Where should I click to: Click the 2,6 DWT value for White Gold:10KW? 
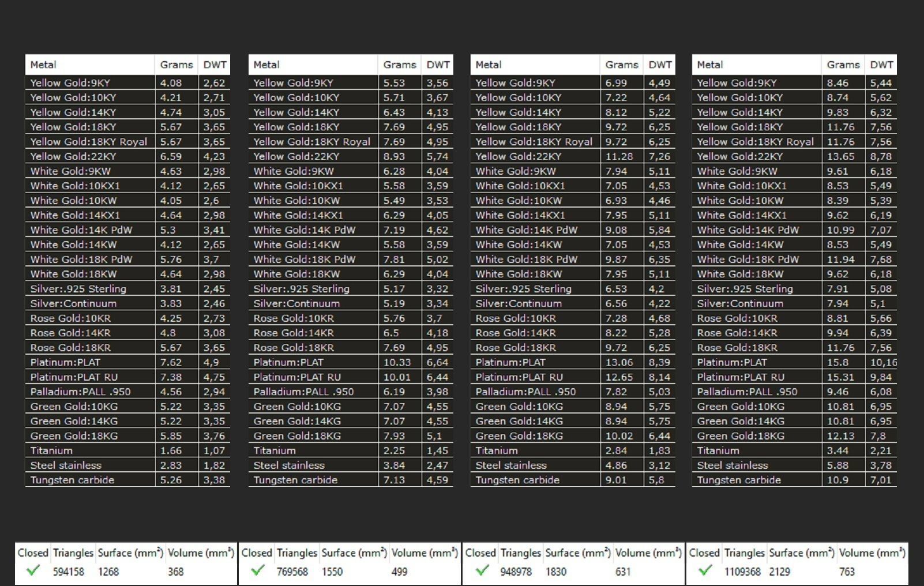coord(211,200)
